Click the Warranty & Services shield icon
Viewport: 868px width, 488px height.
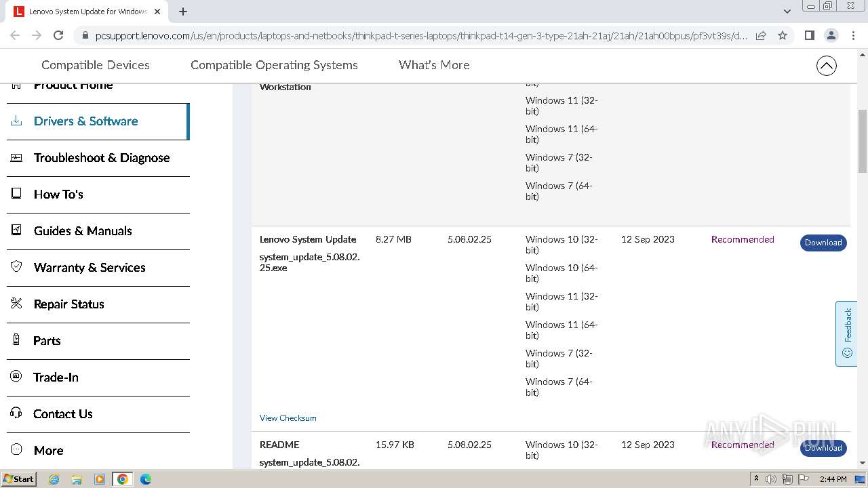coord(16,267)
